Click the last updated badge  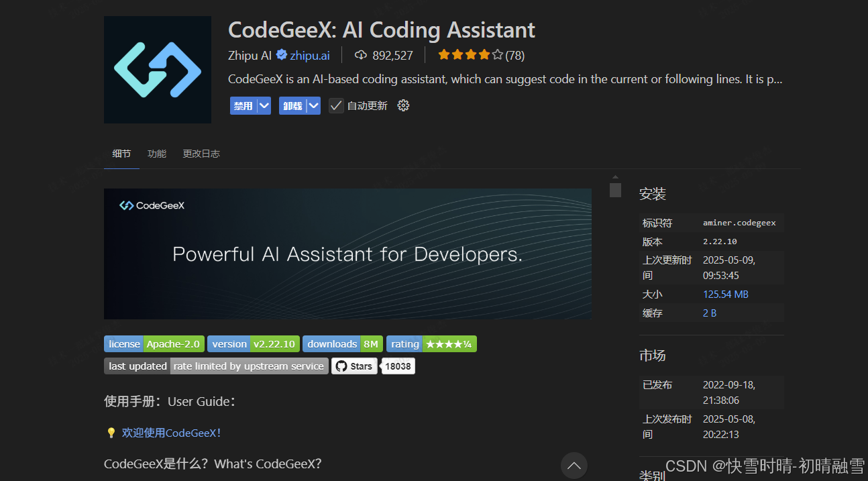click(216, 366)
